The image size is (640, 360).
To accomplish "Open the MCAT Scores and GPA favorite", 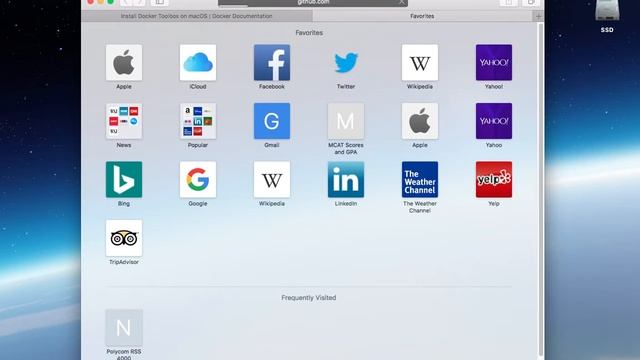I will (x=346, y=121).
